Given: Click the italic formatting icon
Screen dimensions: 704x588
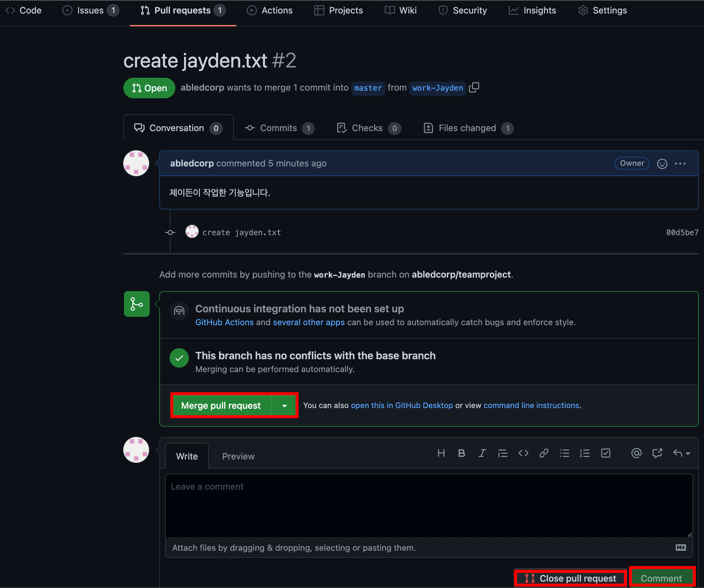Looking at the screenshot, I should [x=482, y=453].
